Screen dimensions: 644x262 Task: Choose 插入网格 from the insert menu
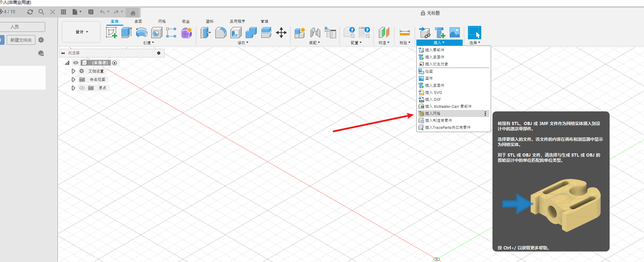click(x=433, y=113)
